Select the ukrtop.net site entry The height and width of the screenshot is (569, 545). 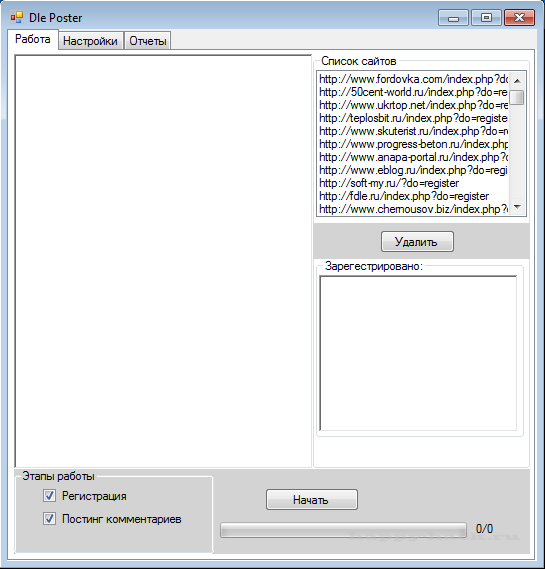[x=414, y=105]
